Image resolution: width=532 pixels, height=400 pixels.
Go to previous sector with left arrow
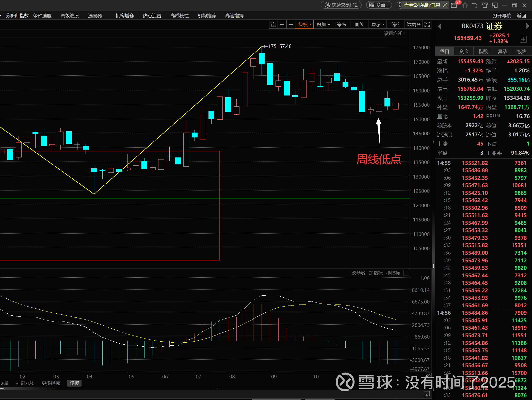(x=440, y=26)
